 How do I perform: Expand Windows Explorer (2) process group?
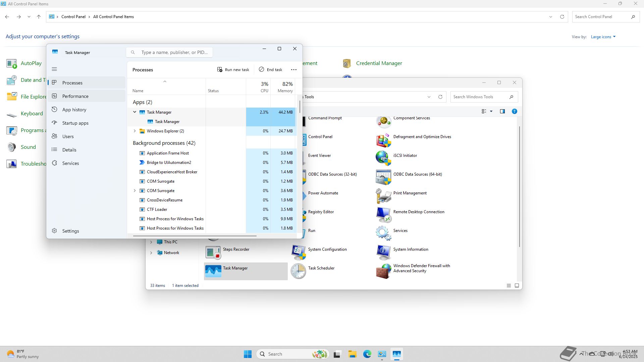coord(135,131)
